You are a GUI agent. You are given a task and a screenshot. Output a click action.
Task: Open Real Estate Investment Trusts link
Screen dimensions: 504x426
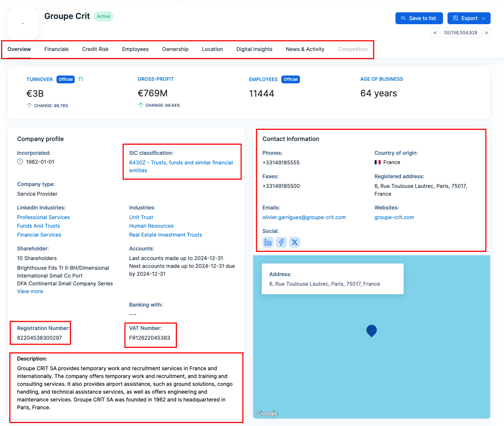pyautogui.click(x=166, y=235)
